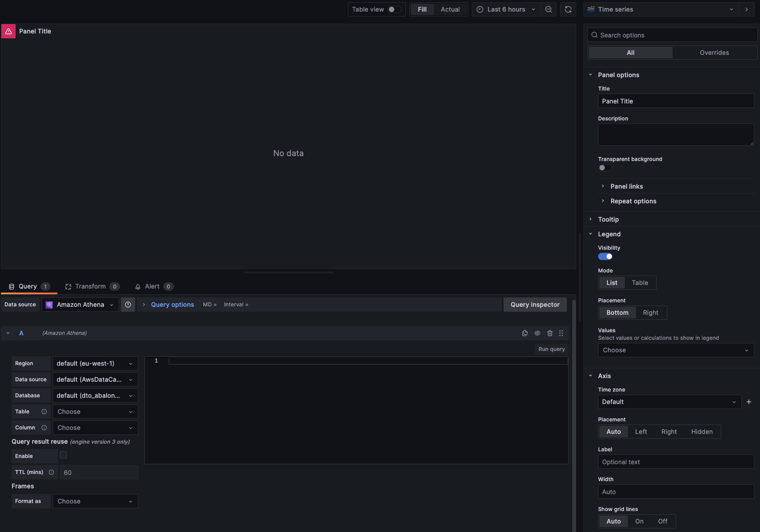Add a time zone with plus icon
The width and height of the screenshot is (760, 532).
point(749,402)
